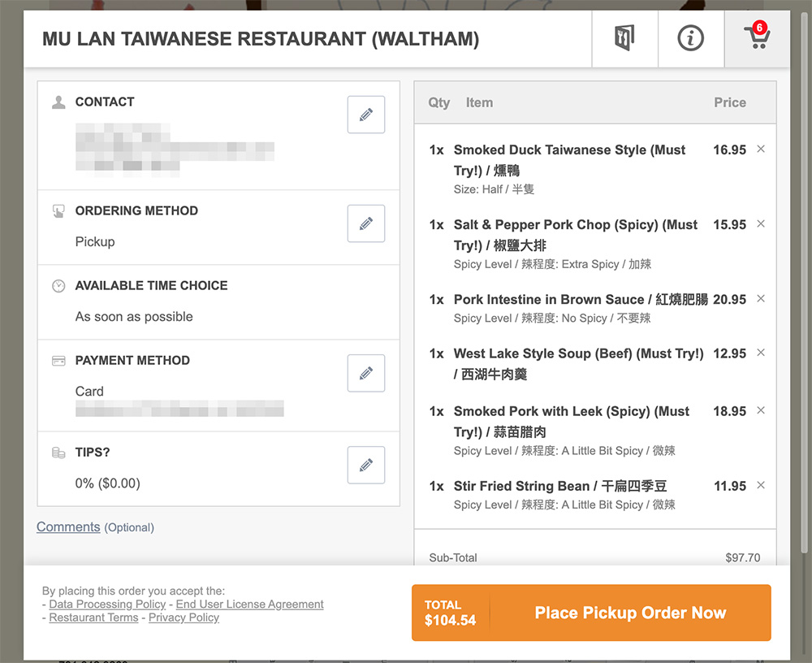Delete Pork Intestine in Brown Sauce

click(761, 299)
